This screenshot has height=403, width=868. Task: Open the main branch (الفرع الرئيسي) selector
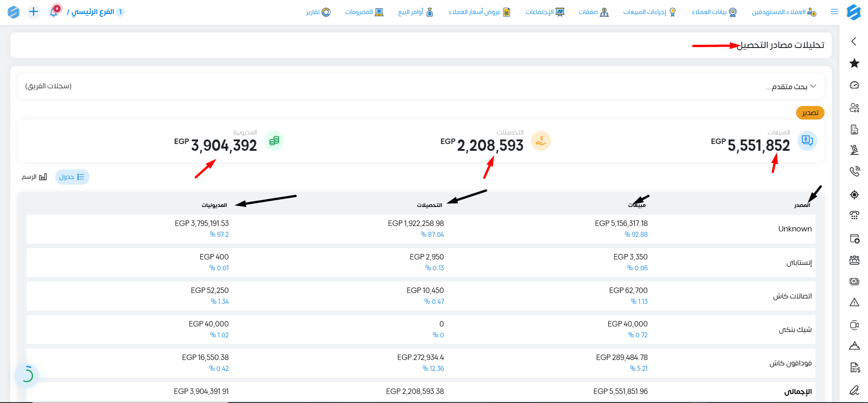[95, 12]
